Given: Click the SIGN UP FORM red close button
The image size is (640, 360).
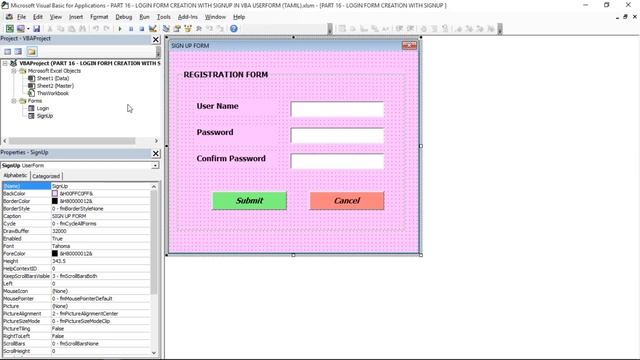Looking at the screenshot, I should [409, 45].
